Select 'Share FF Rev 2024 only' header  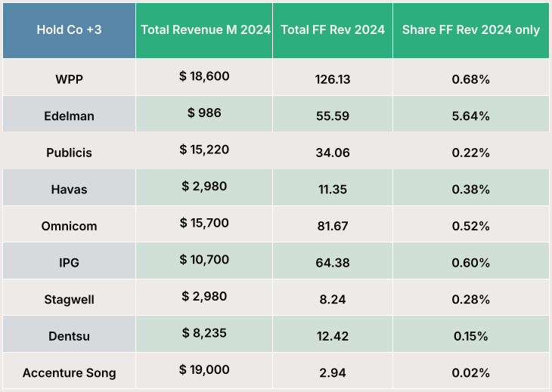471,30
